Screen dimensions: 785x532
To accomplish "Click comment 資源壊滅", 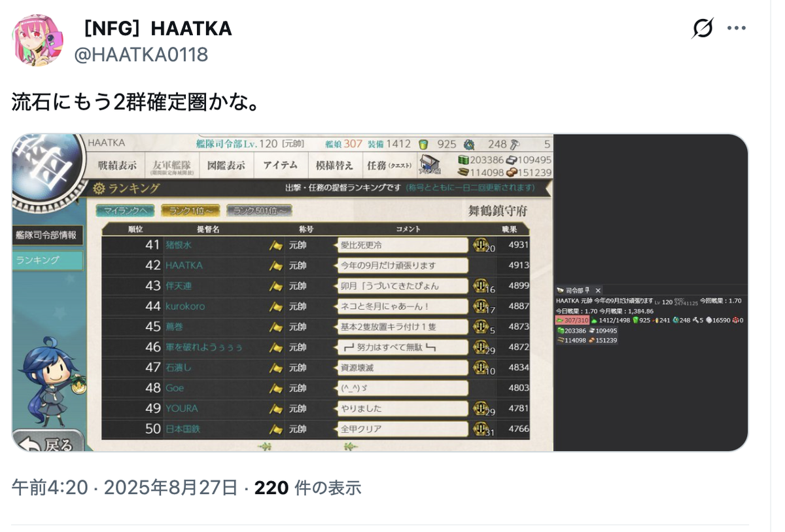I will 402,368.
